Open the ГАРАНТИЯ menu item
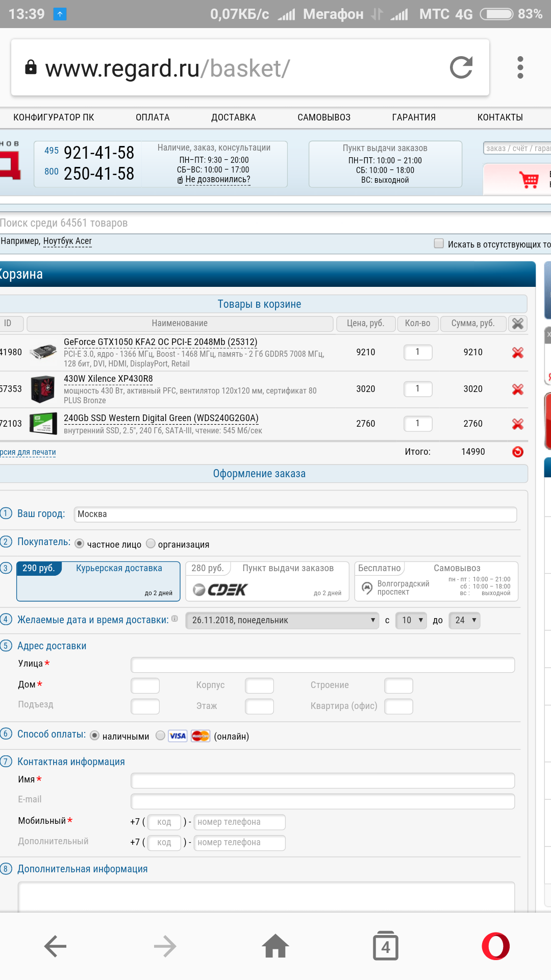Image resolution: width=551 pixels, height=980 pixels. pyautogui.click(x=414, y=117)
